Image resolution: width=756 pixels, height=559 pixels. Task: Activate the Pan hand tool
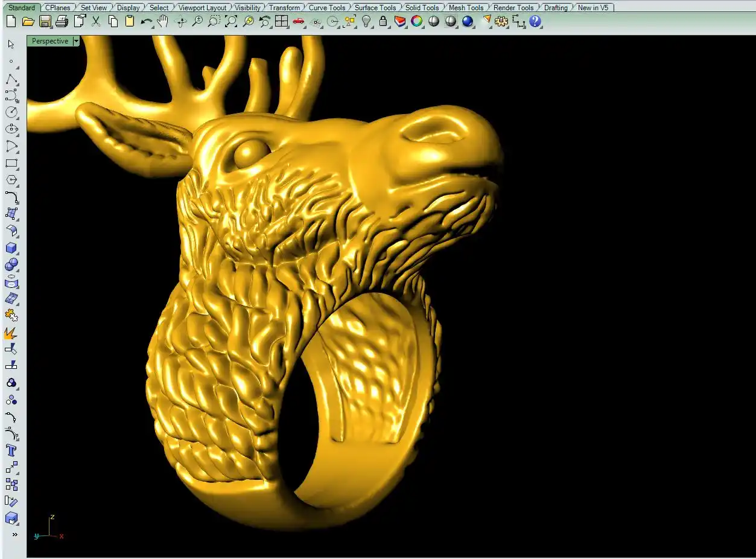click(x=163, y=22)
